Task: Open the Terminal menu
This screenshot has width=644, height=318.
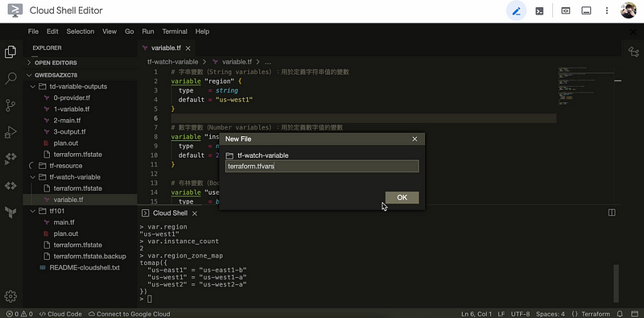Action: click(175, 31)
